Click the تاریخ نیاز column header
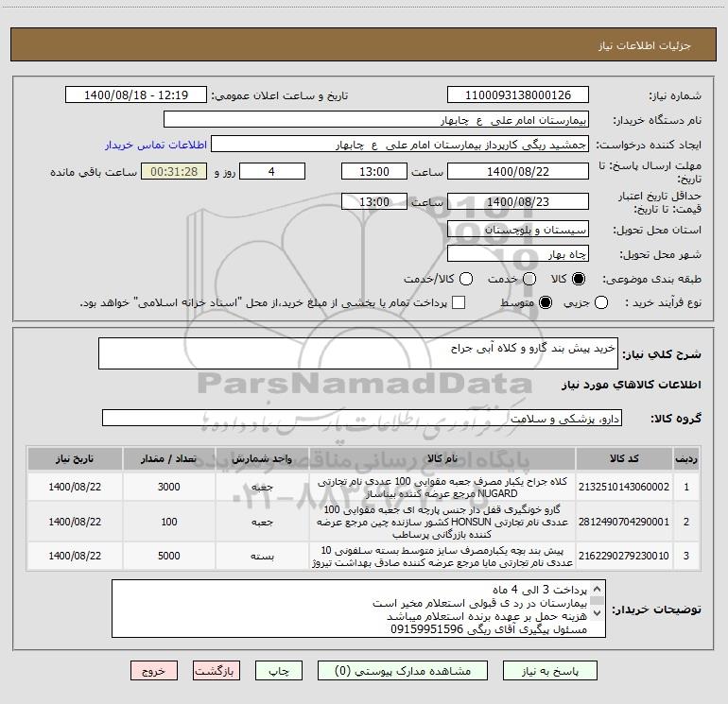Viewport: 728px width, 704px height. [x=75, y=458]
